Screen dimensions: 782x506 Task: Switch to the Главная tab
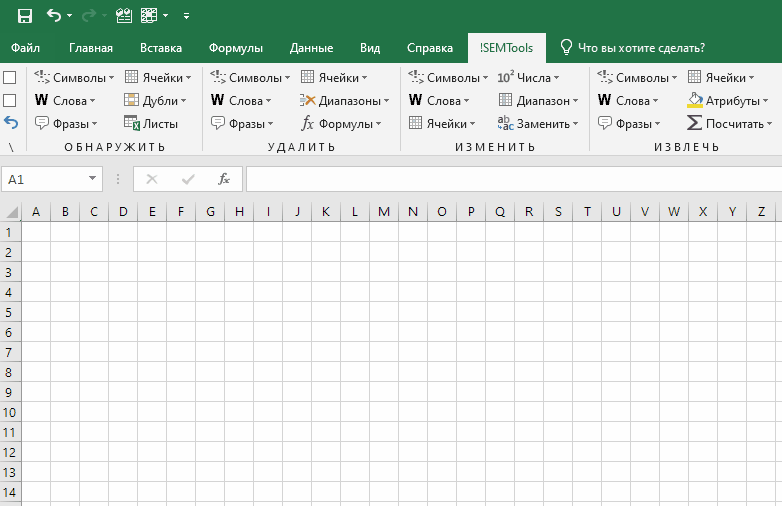tap(91, 48)
